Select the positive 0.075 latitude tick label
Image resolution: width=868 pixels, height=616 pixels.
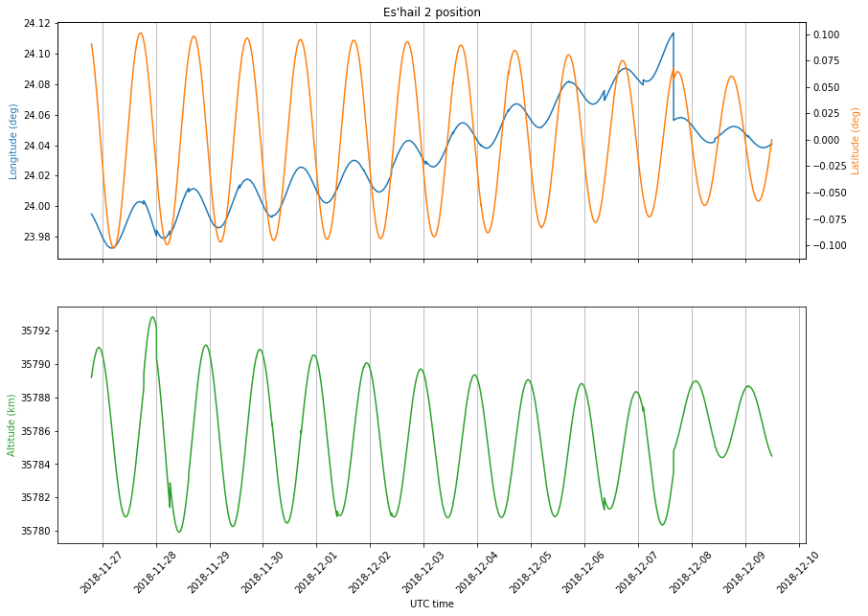[826, 61]
